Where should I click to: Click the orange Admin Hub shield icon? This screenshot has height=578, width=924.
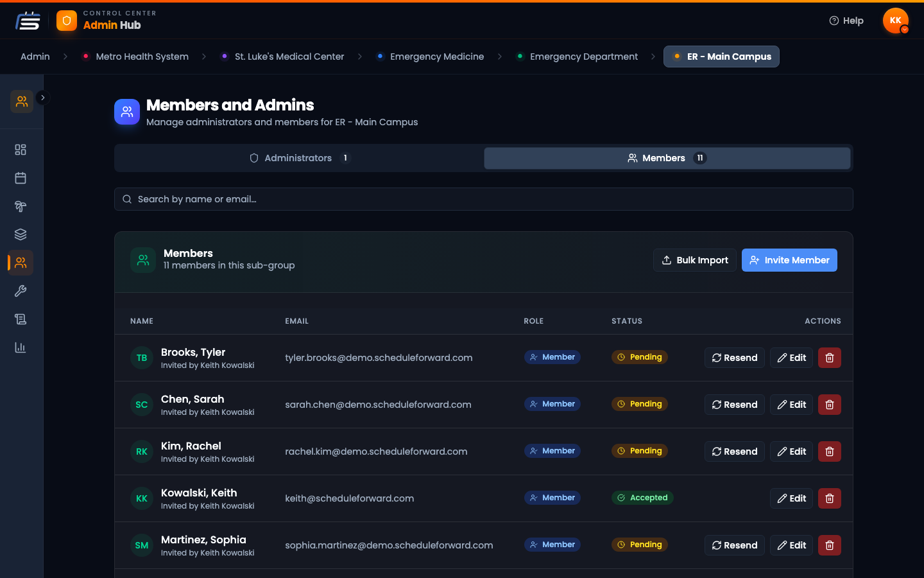(67, 21)
